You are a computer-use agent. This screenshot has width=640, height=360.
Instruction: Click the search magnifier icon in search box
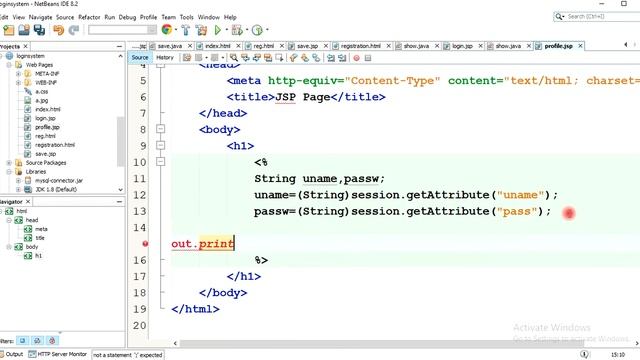click(x=558, y=16)
